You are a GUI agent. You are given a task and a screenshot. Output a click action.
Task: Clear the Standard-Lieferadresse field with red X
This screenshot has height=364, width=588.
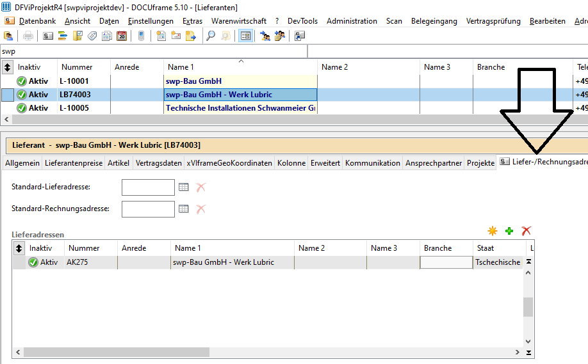tap(201, 187)
